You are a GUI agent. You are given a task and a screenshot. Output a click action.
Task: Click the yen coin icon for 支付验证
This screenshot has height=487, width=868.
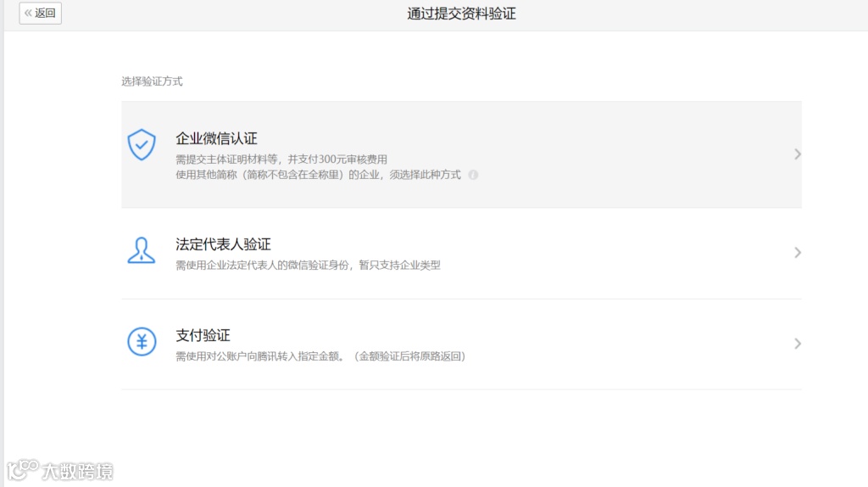pos(142,341)
